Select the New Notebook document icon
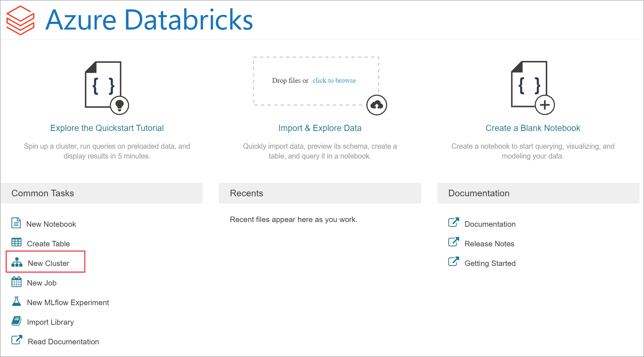This screenshot has width=644, height=357. 16,223
